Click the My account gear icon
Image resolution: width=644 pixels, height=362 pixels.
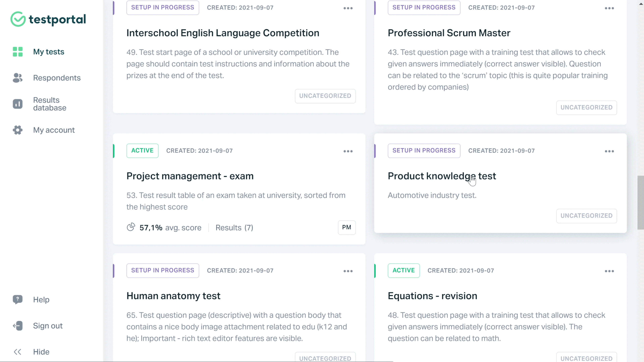[17, 130]
